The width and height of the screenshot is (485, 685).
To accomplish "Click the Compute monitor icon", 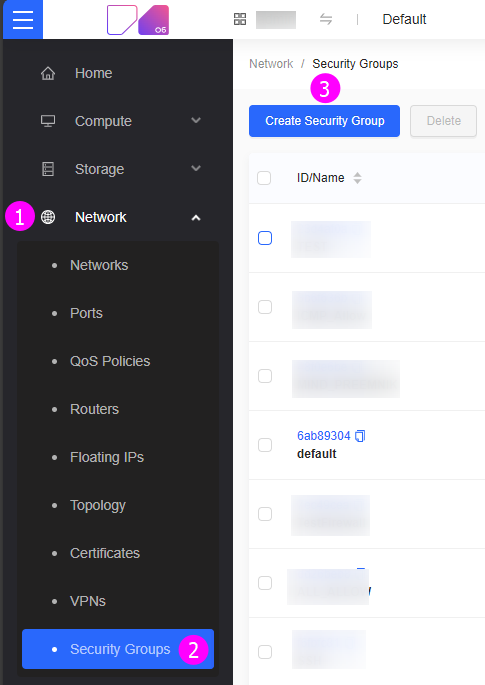I will point(48,121).
